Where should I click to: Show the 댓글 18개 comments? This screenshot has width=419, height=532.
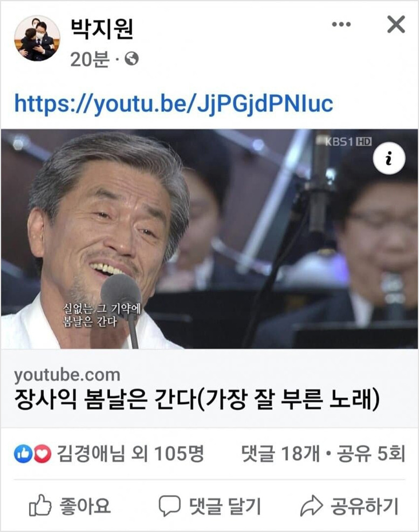coord(280,454)
